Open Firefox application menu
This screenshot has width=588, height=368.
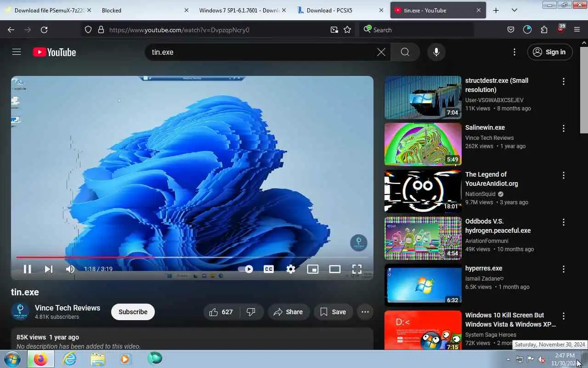pos(577,30)
